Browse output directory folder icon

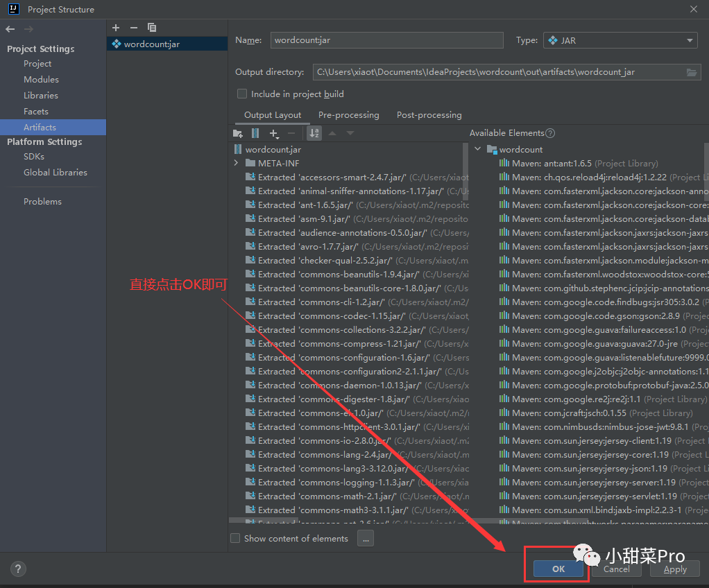point(692,72)
